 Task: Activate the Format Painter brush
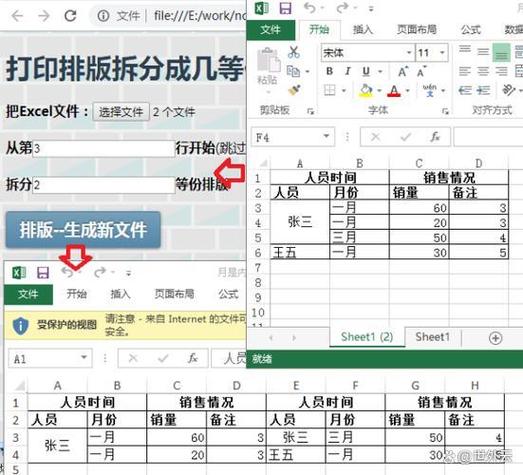click(x=295, y=90)
